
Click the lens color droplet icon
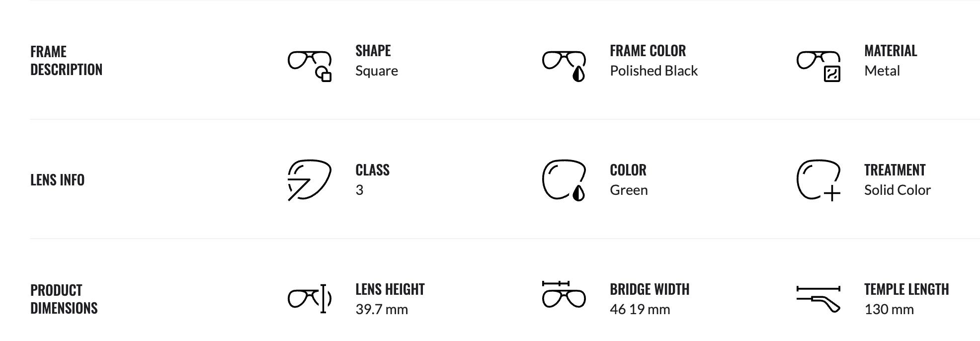564,180
